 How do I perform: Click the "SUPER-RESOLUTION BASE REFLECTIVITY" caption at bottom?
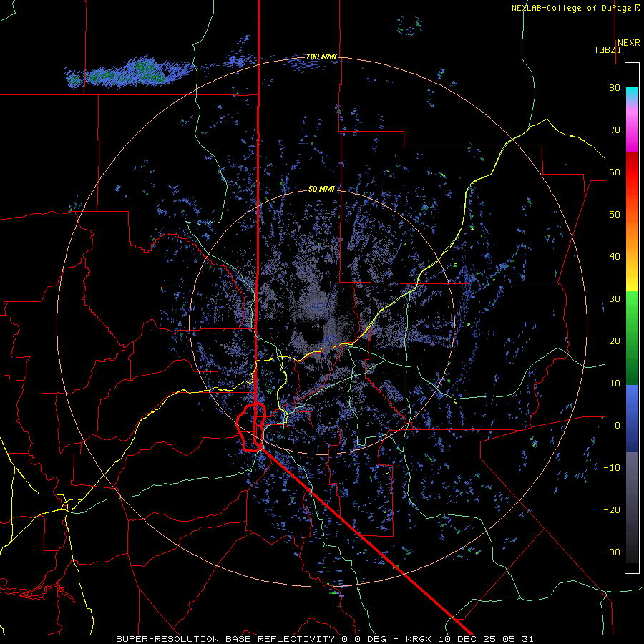(x=225, y=639)
